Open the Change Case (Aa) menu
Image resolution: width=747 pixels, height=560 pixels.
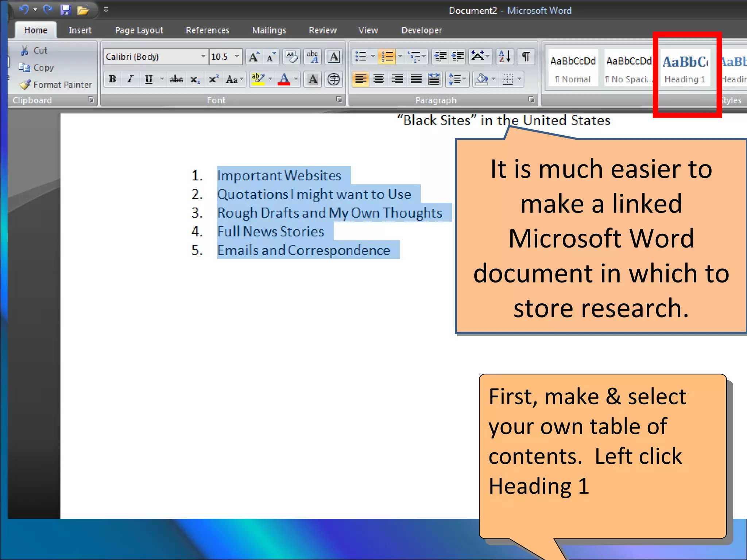pos(234,79)
